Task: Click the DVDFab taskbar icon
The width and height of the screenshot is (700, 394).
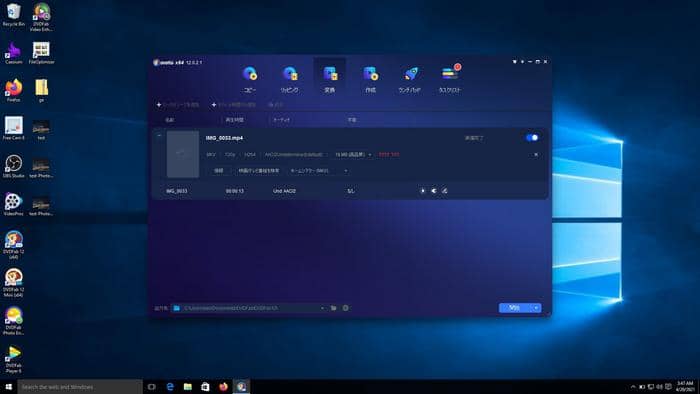Action: (242, 386)
